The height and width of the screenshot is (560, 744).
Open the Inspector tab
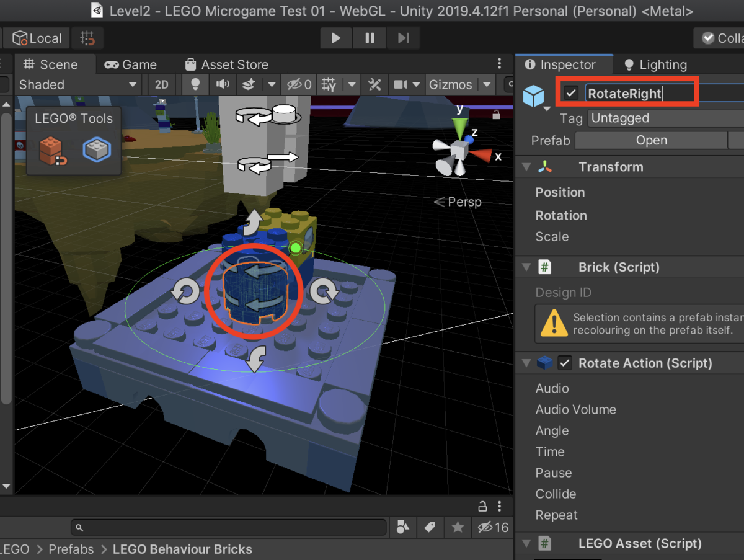(x=560, y=64)
